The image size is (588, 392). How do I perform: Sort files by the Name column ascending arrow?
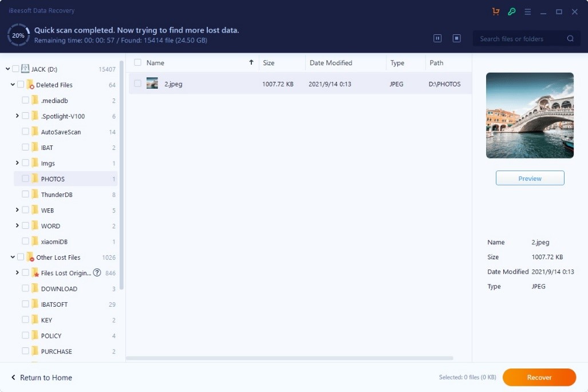click(251, 63)
